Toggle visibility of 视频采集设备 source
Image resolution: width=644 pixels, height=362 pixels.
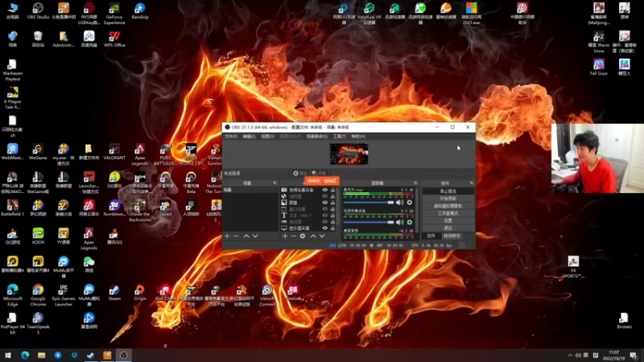point(325,190)
